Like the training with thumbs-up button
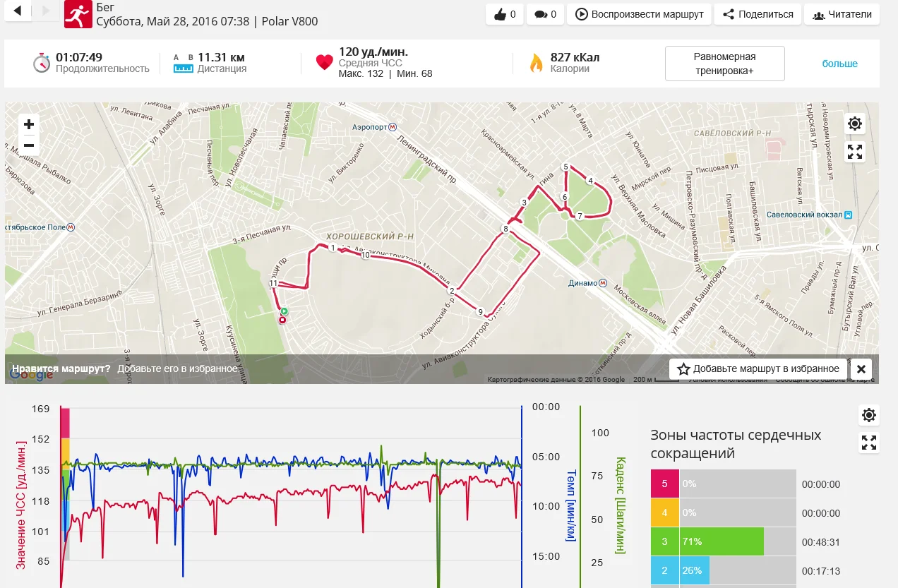The image size is (898, 588). (505, 14)
